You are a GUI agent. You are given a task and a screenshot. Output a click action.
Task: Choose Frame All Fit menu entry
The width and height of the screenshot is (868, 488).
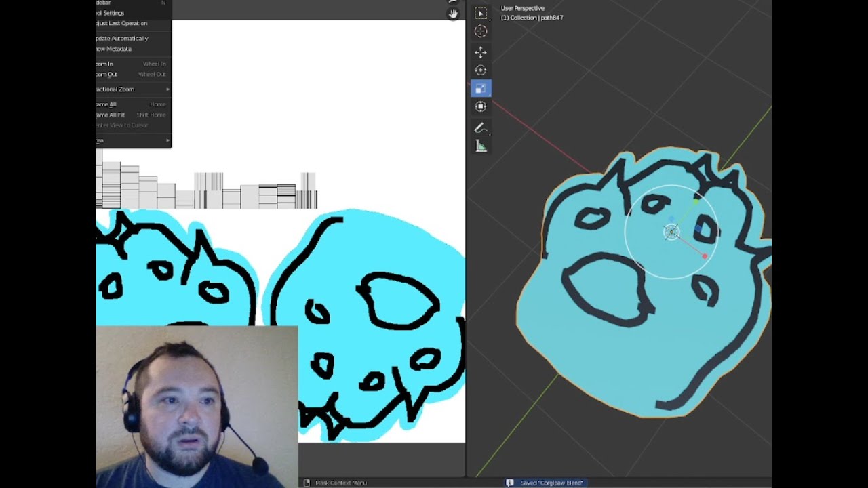tap(134, 115)
